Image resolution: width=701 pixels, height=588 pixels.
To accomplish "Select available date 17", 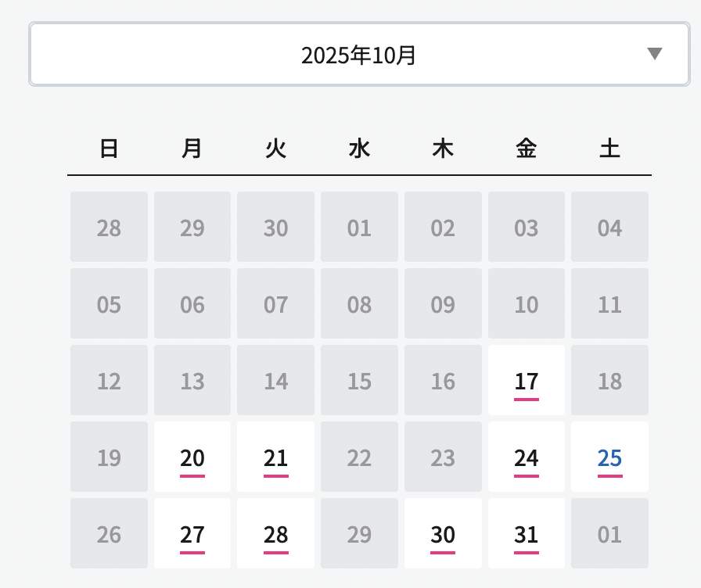I will 527,381.
